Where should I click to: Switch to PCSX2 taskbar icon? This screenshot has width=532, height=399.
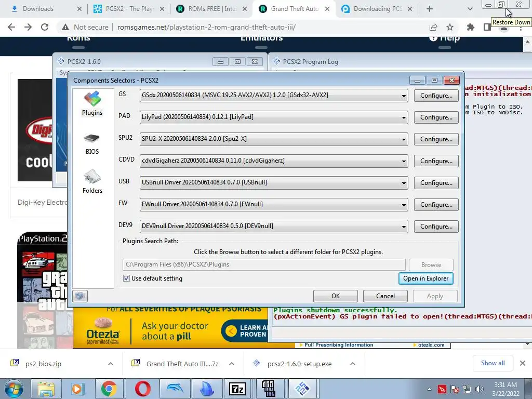click(x=302, y=389)
